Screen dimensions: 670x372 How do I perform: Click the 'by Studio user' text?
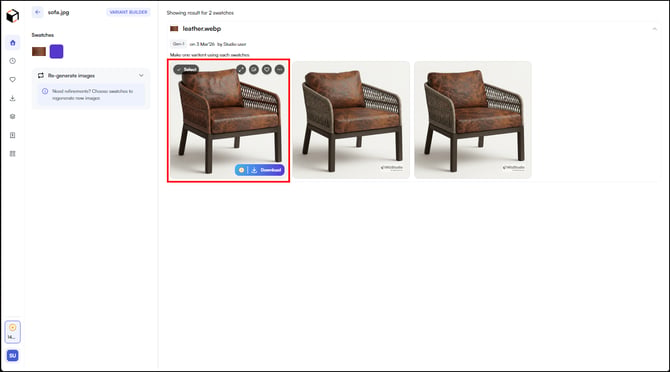pos(232,44)
